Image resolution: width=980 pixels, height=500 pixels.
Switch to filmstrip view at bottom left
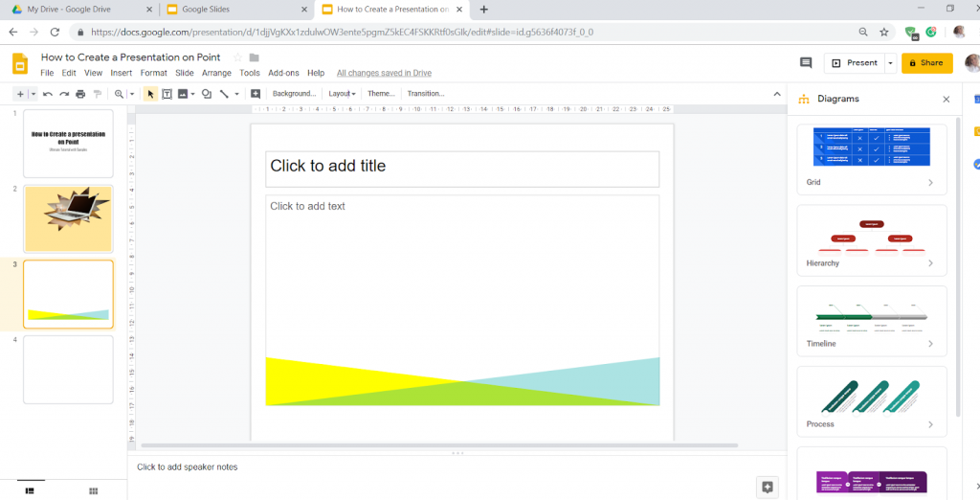30,490
